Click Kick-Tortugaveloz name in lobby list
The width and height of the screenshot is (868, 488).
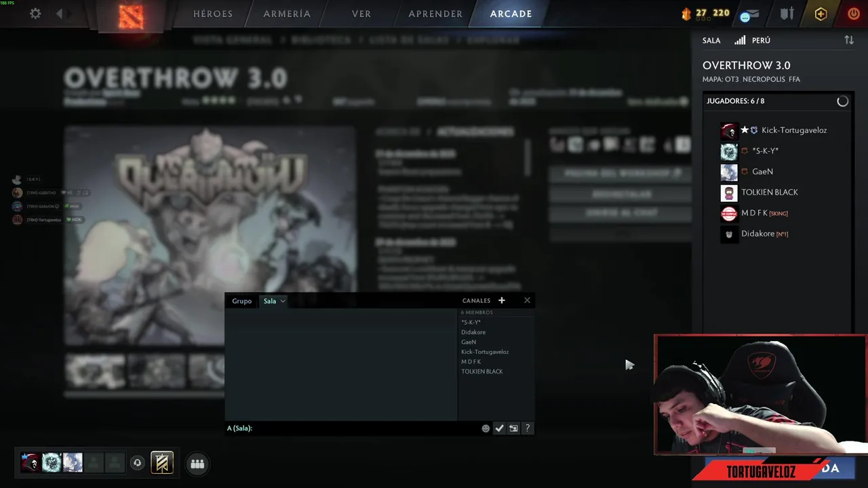coord(794,130)
